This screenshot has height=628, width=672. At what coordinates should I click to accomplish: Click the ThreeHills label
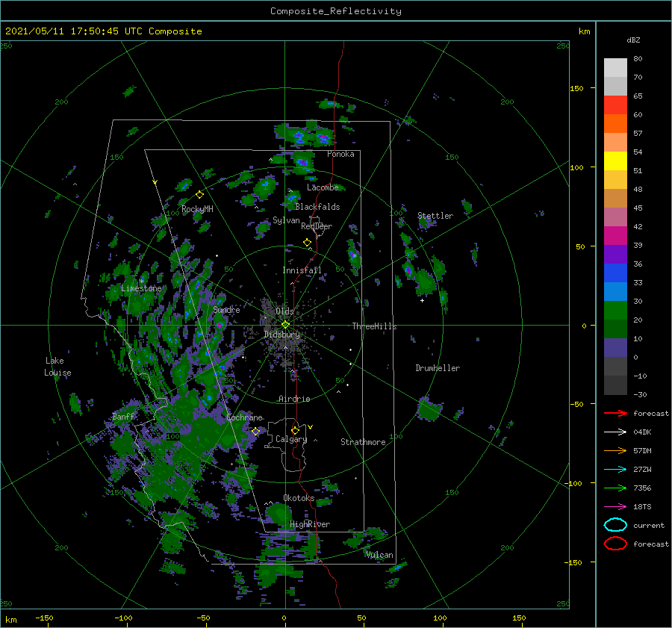374,326
